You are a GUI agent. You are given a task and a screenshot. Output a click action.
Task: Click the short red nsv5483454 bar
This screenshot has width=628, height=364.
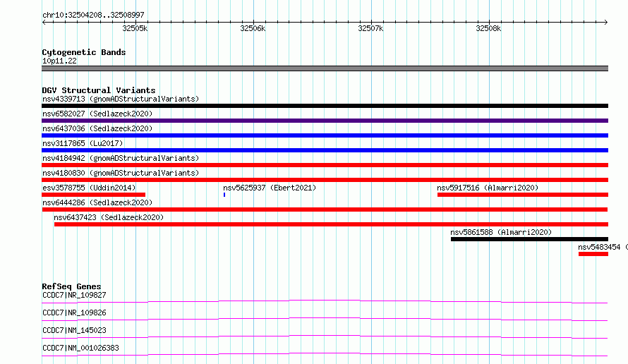click(593, 254)
